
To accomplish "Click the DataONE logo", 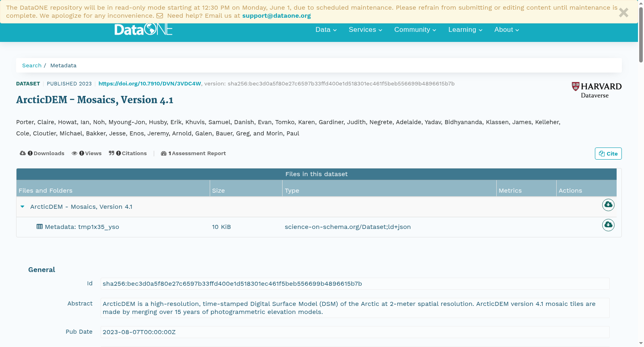I will point(143,29).
